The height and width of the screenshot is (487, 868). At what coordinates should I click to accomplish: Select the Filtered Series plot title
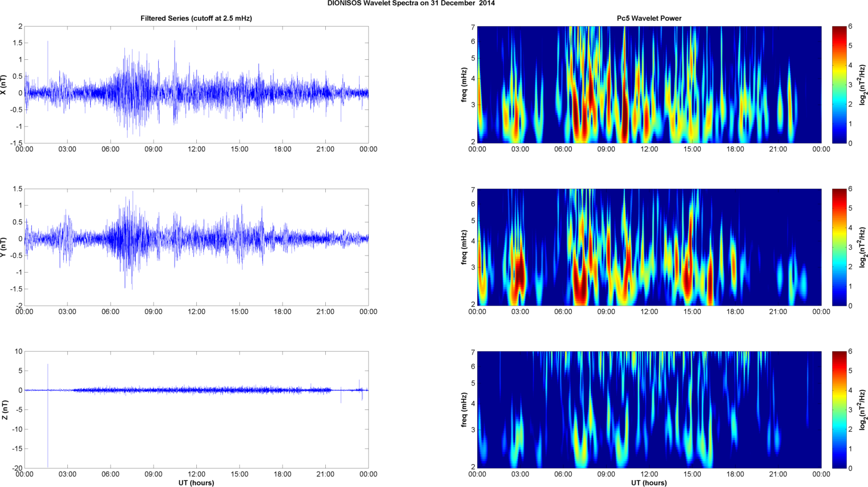196,18
